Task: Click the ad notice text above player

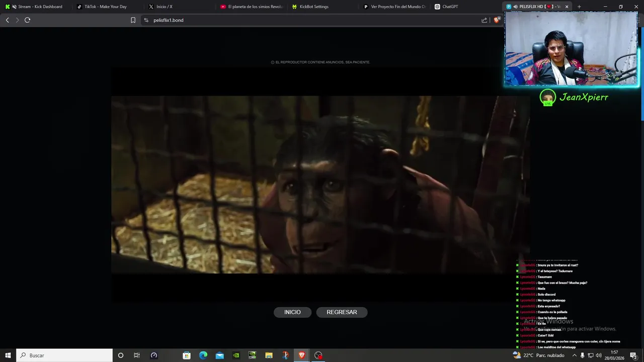Action: 320,62
